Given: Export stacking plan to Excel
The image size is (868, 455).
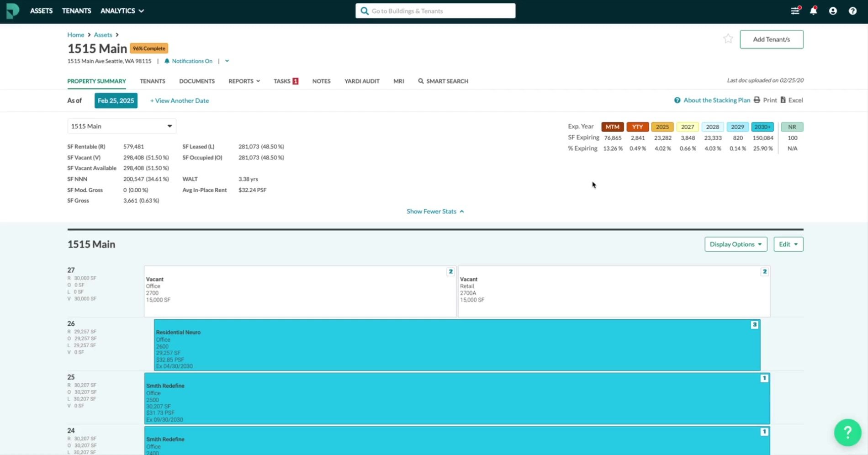Looking at the screenshot, I should coord(792,100).
